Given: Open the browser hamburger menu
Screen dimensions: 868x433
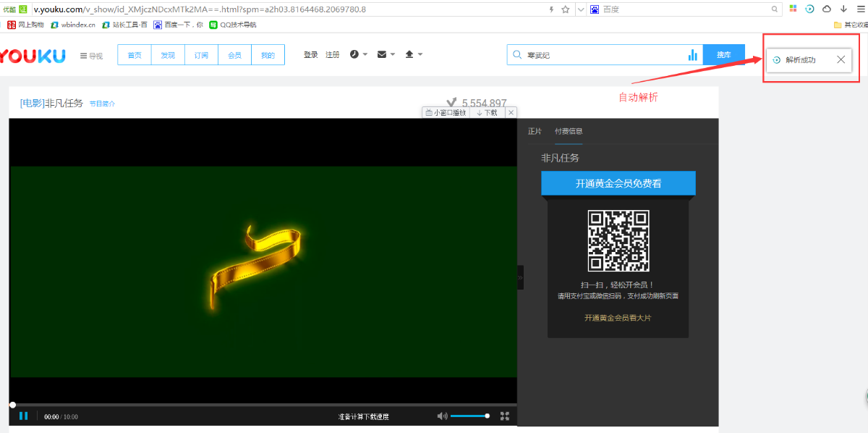Looking at the screenshot, I should [x=860, y=9].
